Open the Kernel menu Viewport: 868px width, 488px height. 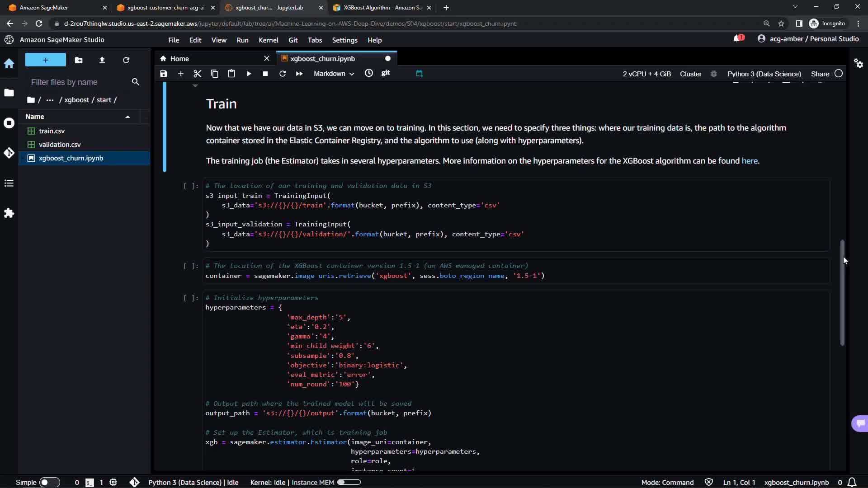click(268, 40)
